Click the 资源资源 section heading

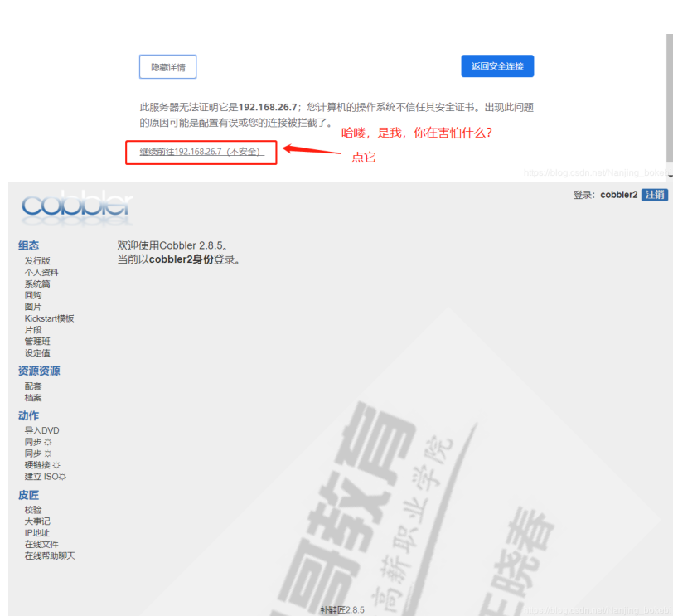[39, 371]
